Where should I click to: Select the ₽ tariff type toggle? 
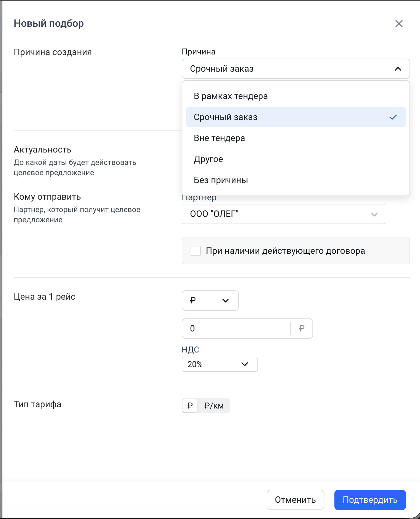tap(190, 406)
